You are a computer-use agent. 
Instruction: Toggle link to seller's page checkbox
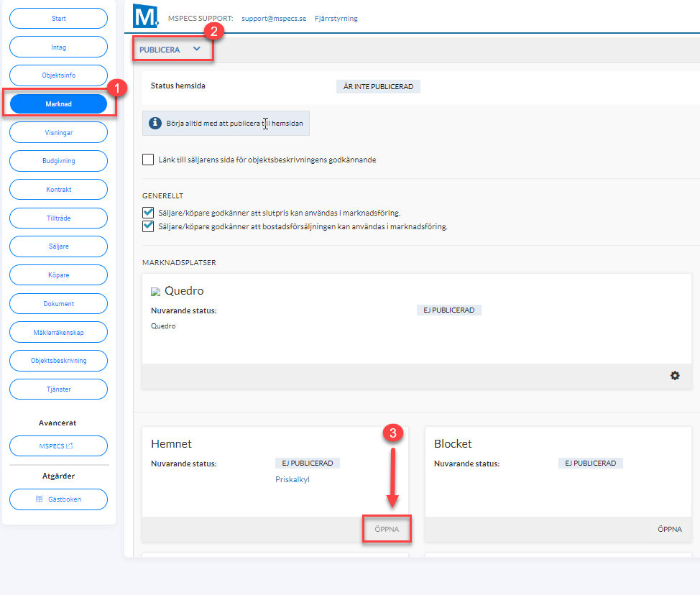point(148,160)
